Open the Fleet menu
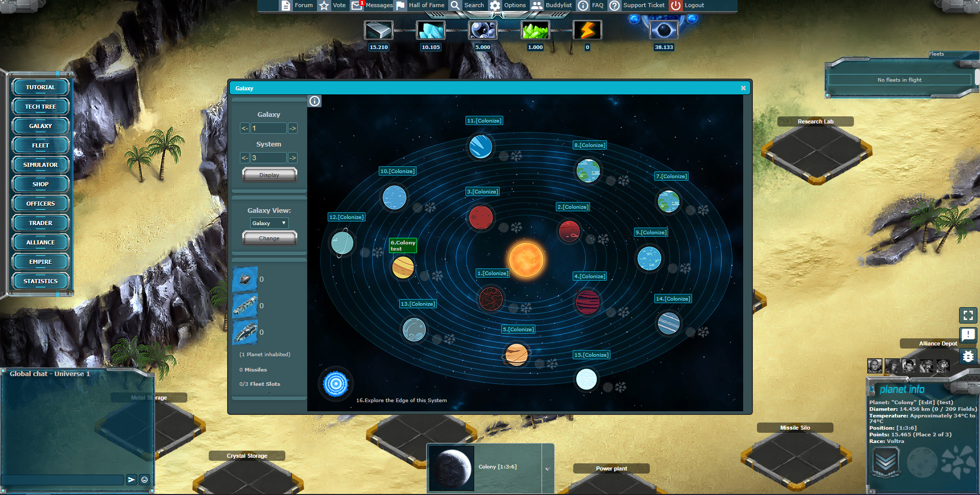This screenshot has height=495, width=980. point(40,145)
